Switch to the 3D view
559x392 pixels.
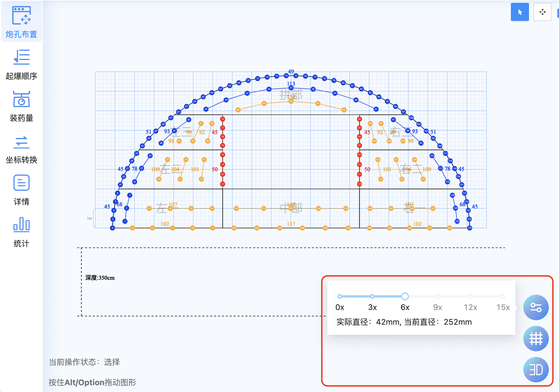535,370
